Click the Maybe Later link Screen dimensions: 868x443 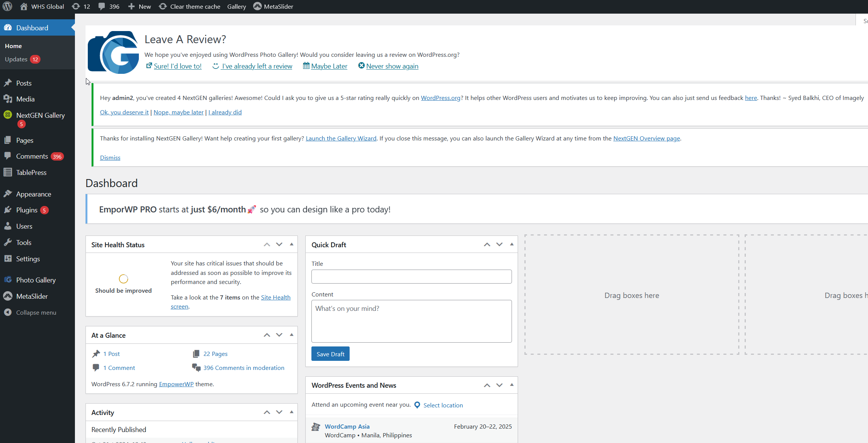pyautogui.click(x=329, y=66)
